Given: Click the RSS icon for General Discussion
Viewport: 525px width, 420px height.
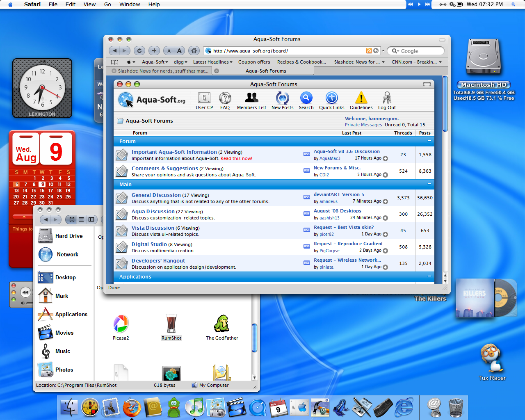Looking at the screenshot, I should coord(307,197).
